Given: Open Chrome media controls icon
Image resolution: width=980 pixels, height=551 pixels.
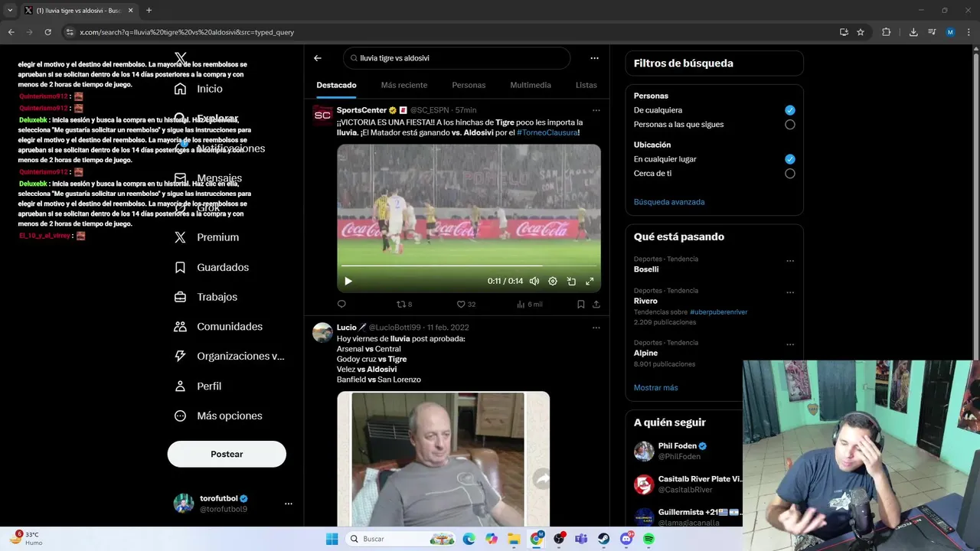Looking at the screenshot, I should pos(932,32).
